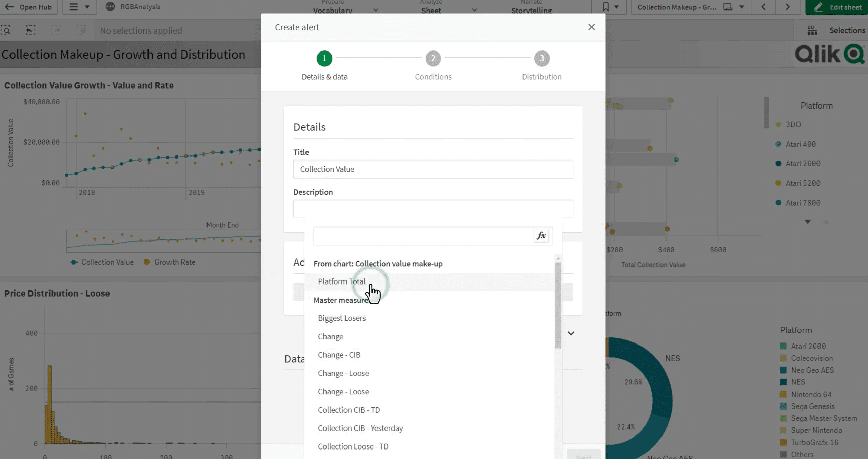
Task: Click the measure list scrollbar
Action: coord(558,305)
